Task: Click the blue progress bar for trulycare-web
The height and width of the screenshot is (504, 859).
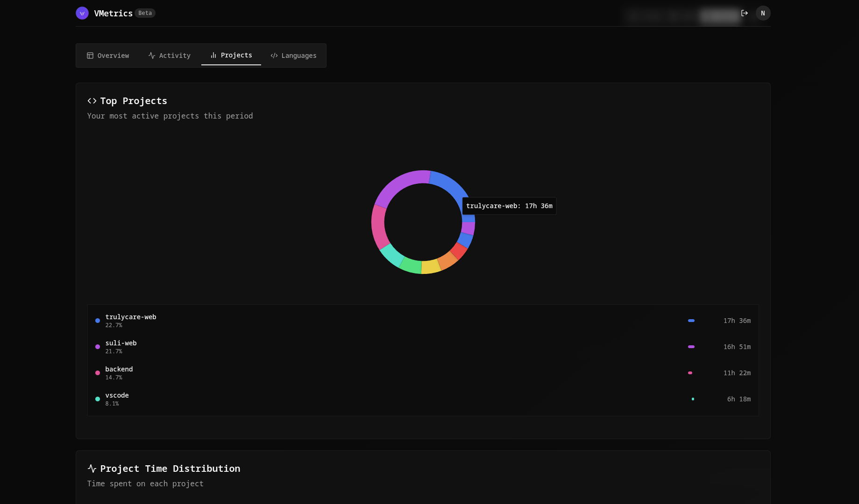Action: 691,321
